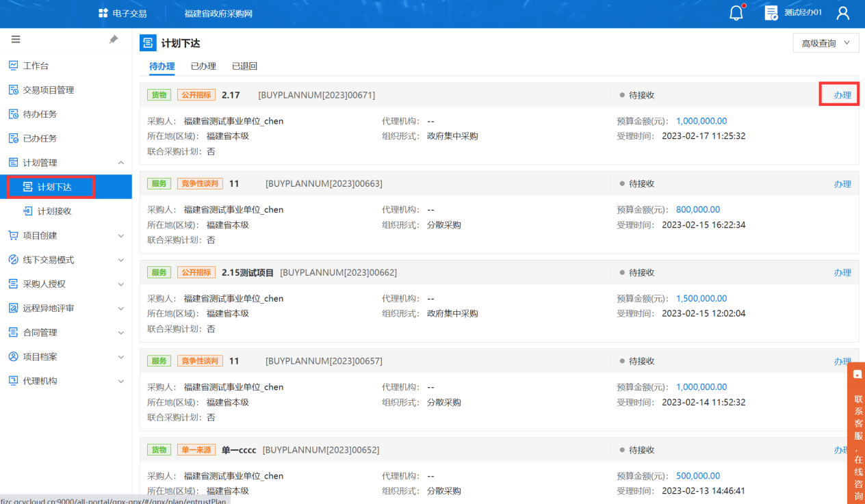The image size is (865, 504).
Task: Open 福建省政府采购网 in the header
Action: 218,14
